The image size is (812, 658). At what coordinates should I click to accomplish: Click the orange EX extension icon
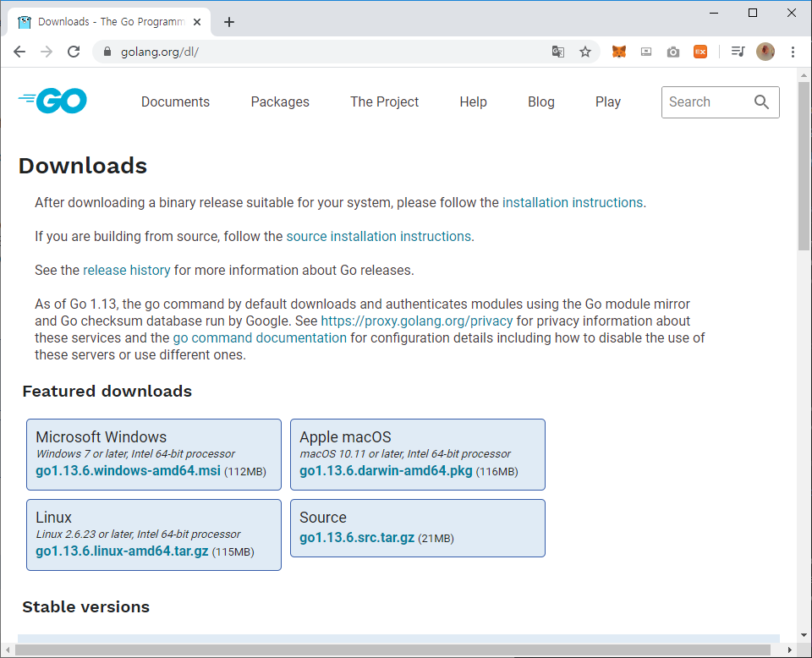click(700, 52)
